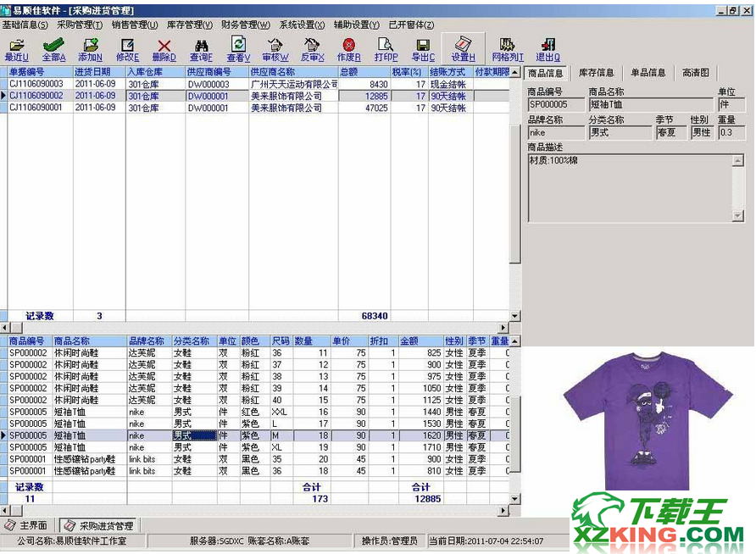Click the item grid scroll-down arrow
The height and width of the screenshot is (554, 756).
pos(515,499)
